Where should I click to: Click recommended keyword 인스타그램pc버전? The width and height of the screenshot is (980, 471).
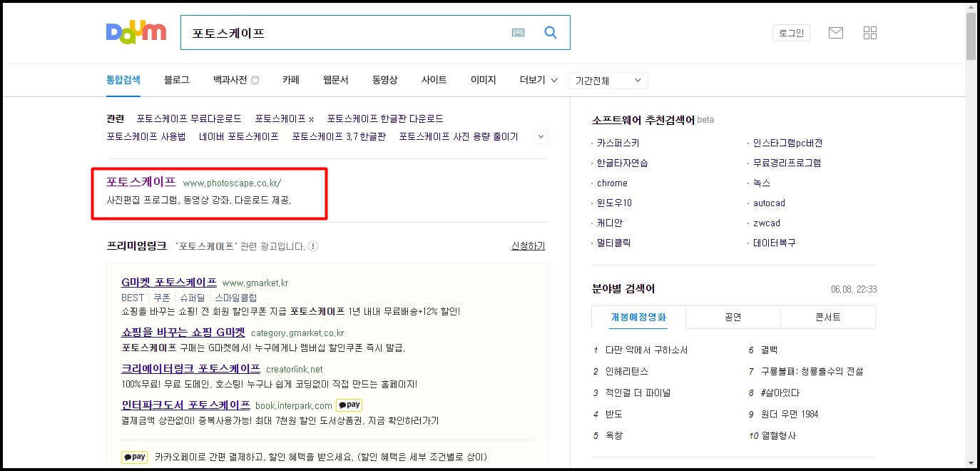pos(788,143)
